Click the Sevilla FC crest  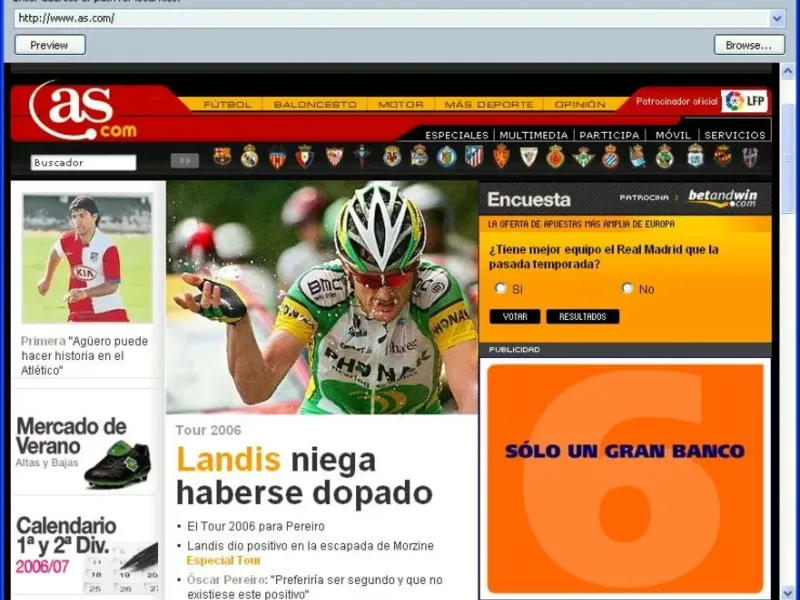(x=335, y=156)
